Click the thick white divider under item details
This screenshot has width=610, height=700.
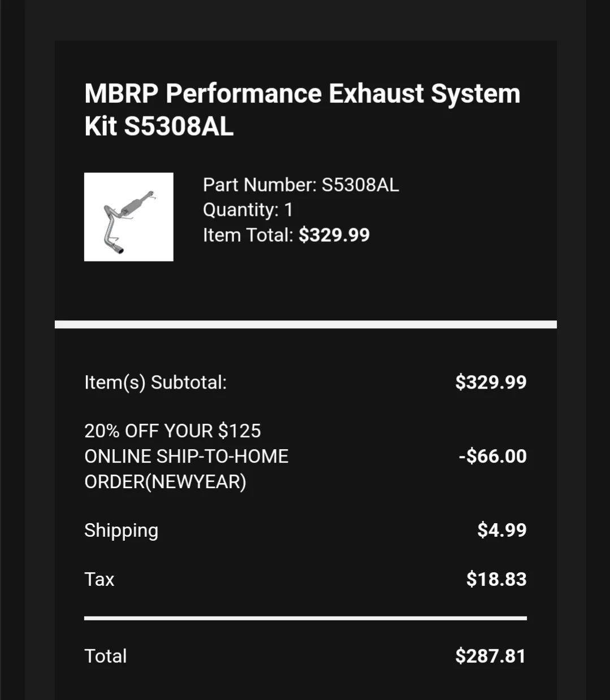click(x=306, y=324)
